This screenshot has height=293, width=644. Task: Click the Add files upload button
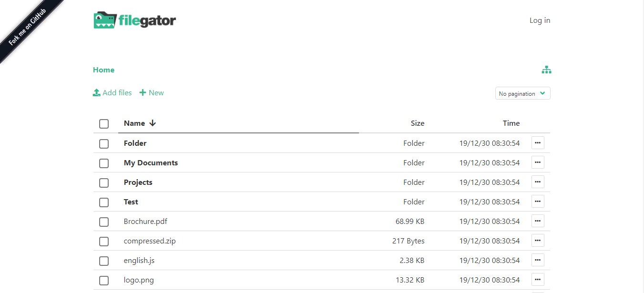pyautogui.click(x=112, y=92)
